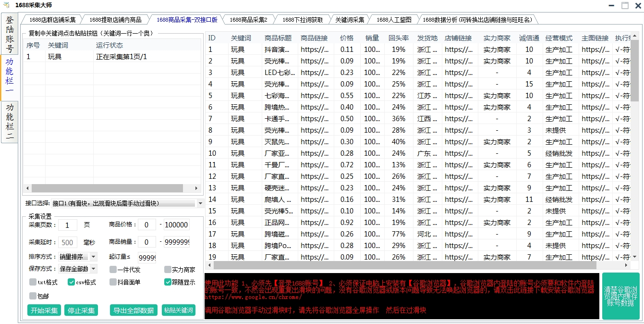Screen dimensions: 644x324
Task: Click the price cell 0.92
Action: [347, 223]
